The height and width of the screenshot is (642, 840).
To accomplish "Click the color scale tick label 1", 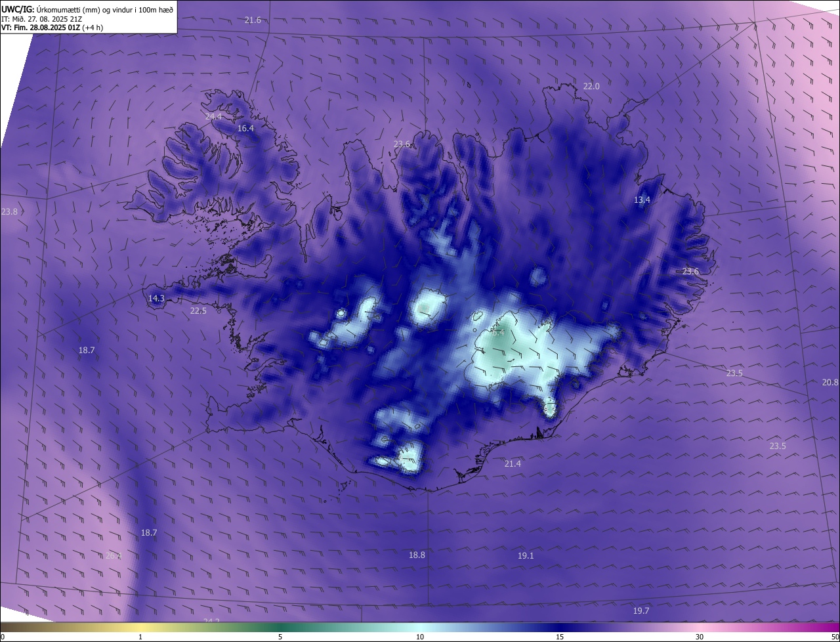I will 140,637.
